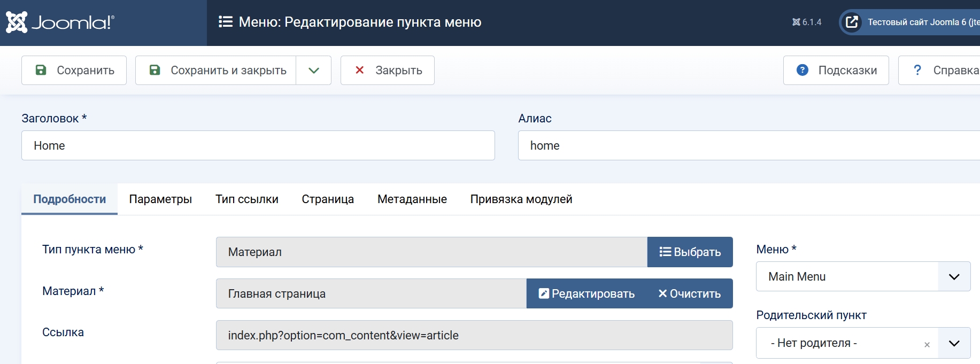Click the pencil icon on Редактировать
The image size is (980, 364).
click(544, 293)
